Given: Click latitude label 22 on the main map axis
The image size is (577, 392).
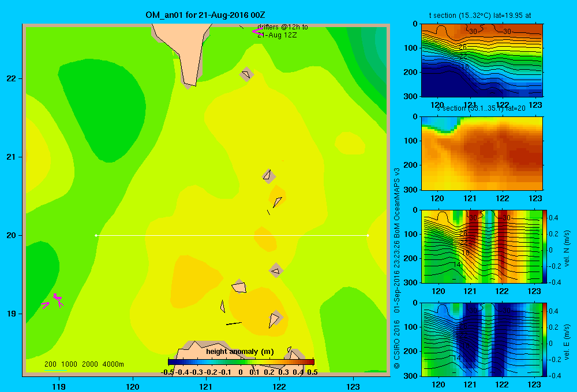Looking at the screenshot, I should [11, 78].
